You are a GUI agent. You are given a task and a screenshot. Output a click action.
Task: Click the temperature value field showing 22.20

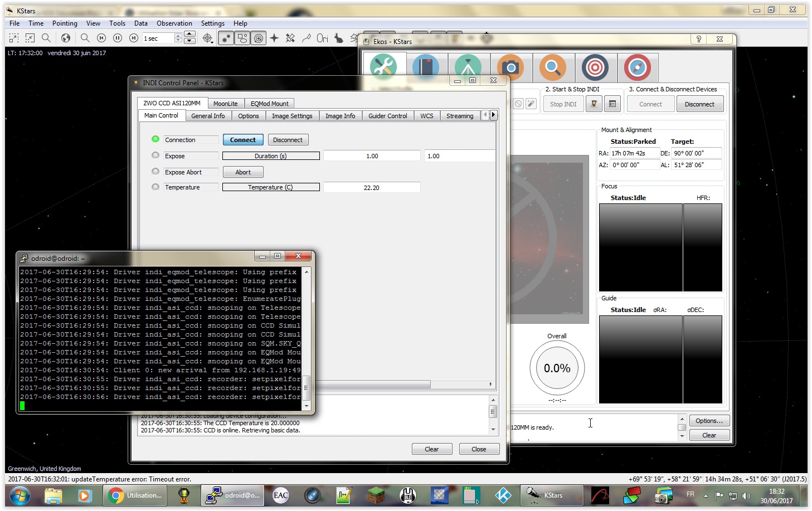click(x=372, y=188)
